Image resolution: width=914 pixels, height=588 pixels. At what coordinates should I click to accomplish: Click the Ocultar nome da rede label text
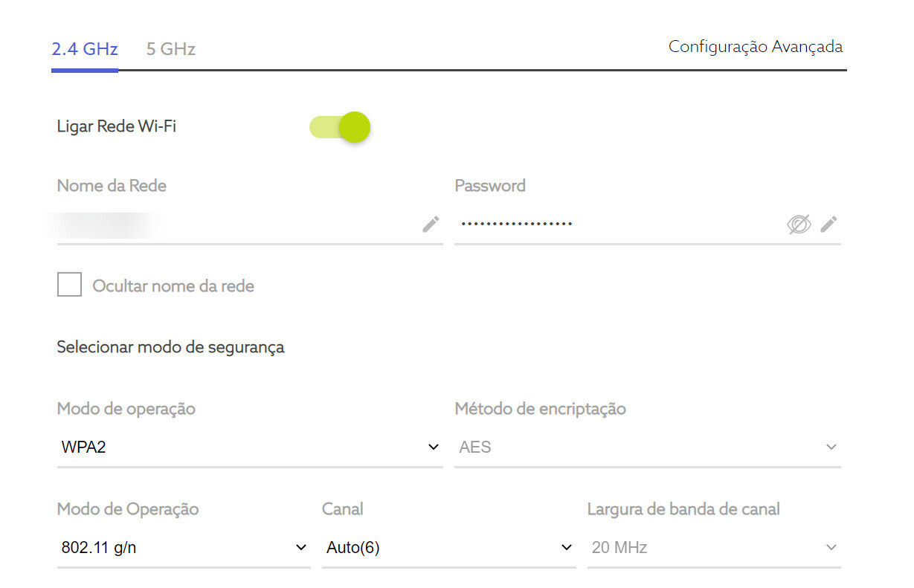coord(173,285)
